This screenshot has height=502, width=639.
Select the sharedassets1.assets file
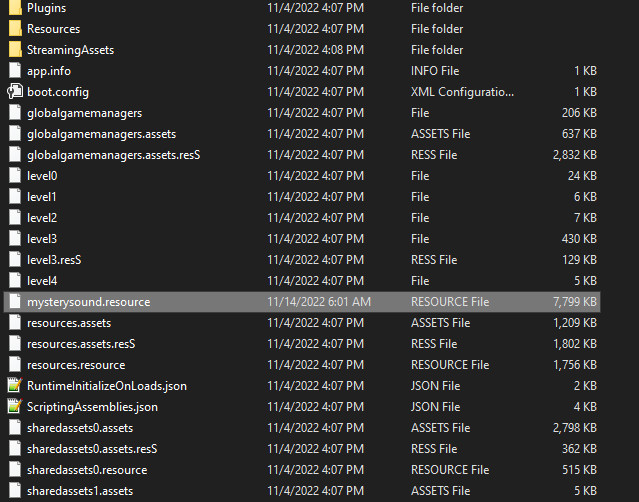(x=80, y=491)
